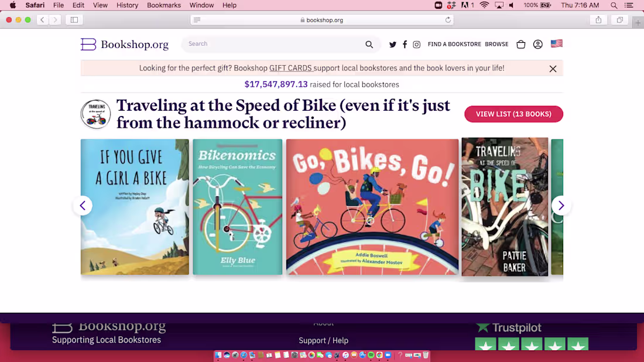Open If You Give a Girl a Bike cover
The height and width of the screenshot is (362, 644).
[135, 207]
